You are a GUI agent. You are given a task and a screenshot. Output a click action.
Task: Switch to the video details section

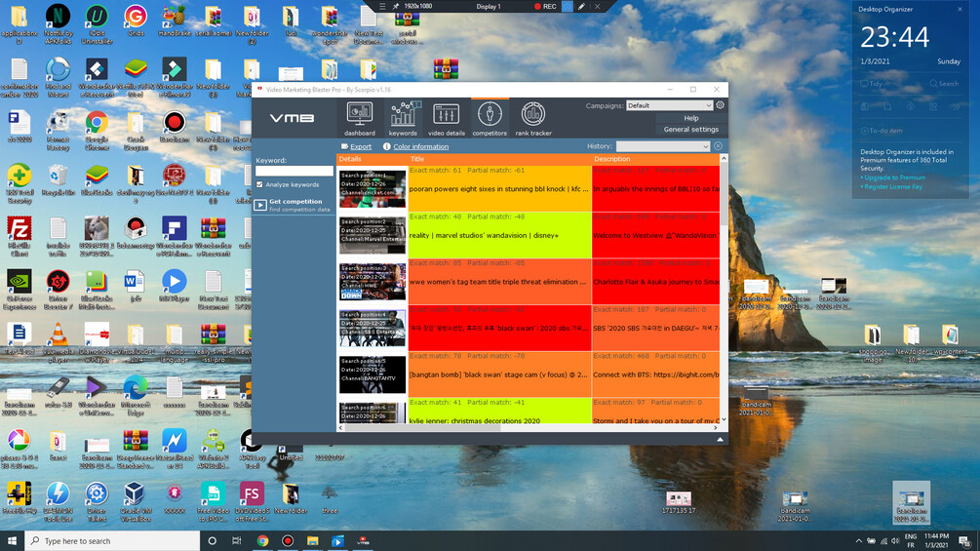click(447, 117)
